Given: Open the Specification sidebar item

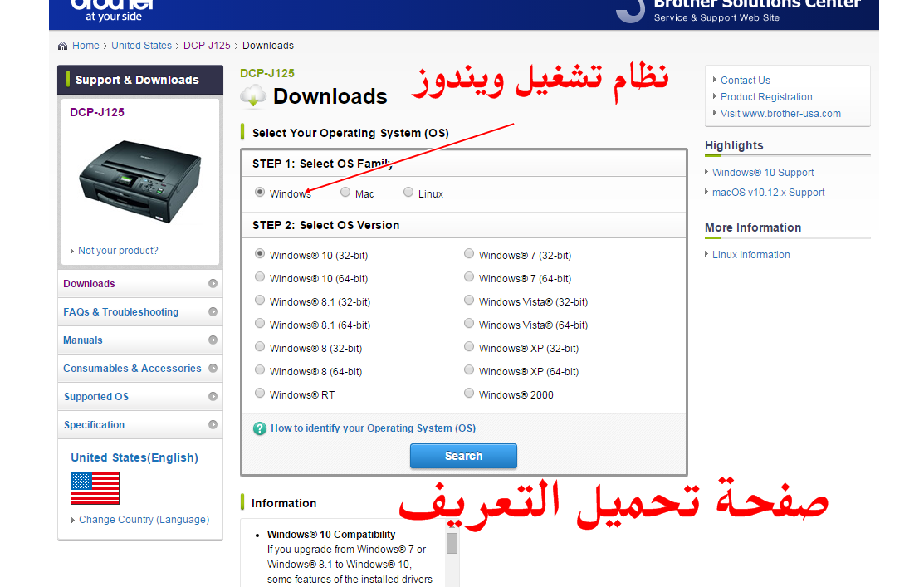Looking at the screenshot, I should pyautogui.click(x=140, y=425).
